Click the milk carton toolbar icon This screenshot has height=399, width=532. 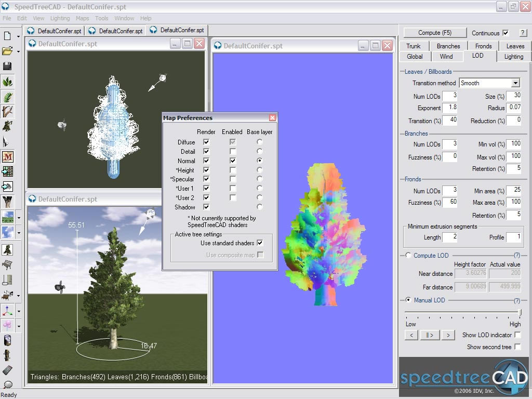(7, 340)
